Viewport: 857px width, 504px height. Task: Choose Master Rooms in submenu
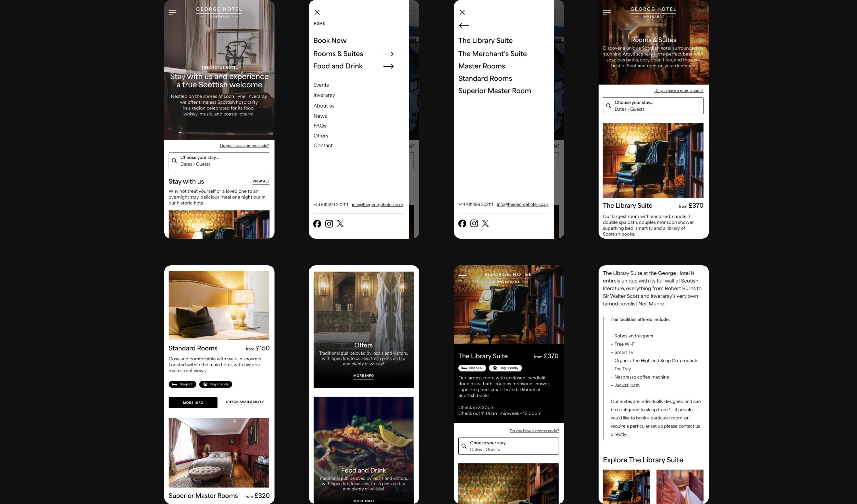click(x=482, y=66)
